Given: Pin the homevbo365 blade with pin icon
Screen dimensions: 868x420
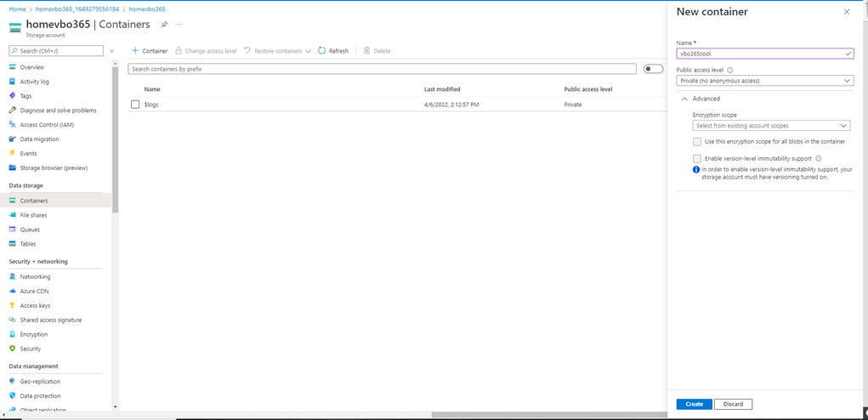Looking at the screenshot, I should point(164,25).
